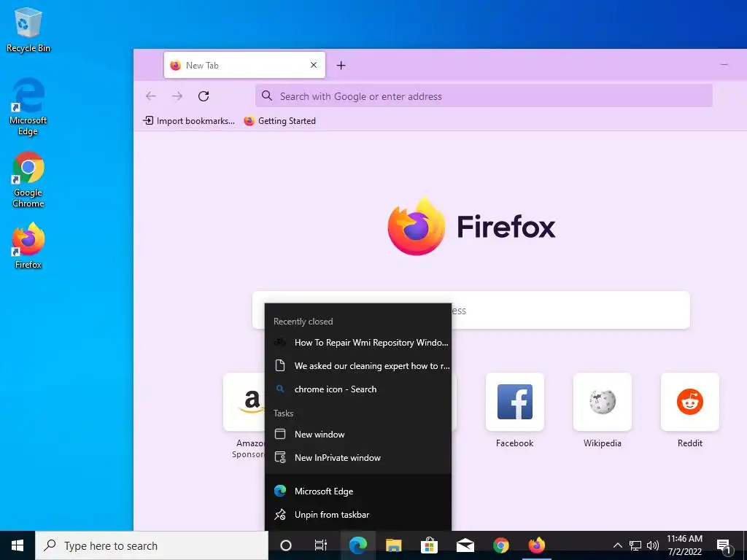Image resolution: width=747 pixels, height=560 pixels.
Task: Launch Microsoft Edge from jump list
Action: tap(357, 491)
